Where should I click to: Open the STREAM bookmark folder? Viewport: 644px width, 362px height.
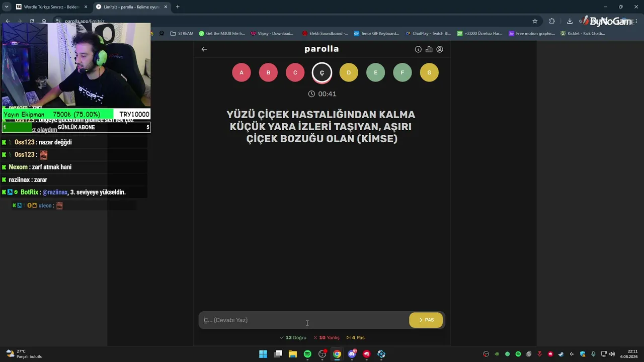click(182, 34)
